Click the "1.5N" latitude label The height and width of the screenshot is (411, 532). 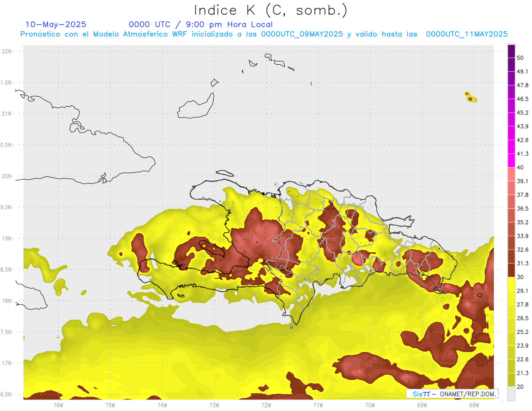click(7, 82)
